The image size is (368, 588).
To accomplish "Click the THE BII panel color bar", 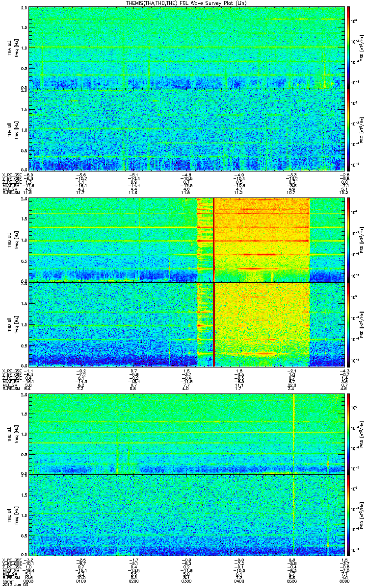I will [348, 515].
